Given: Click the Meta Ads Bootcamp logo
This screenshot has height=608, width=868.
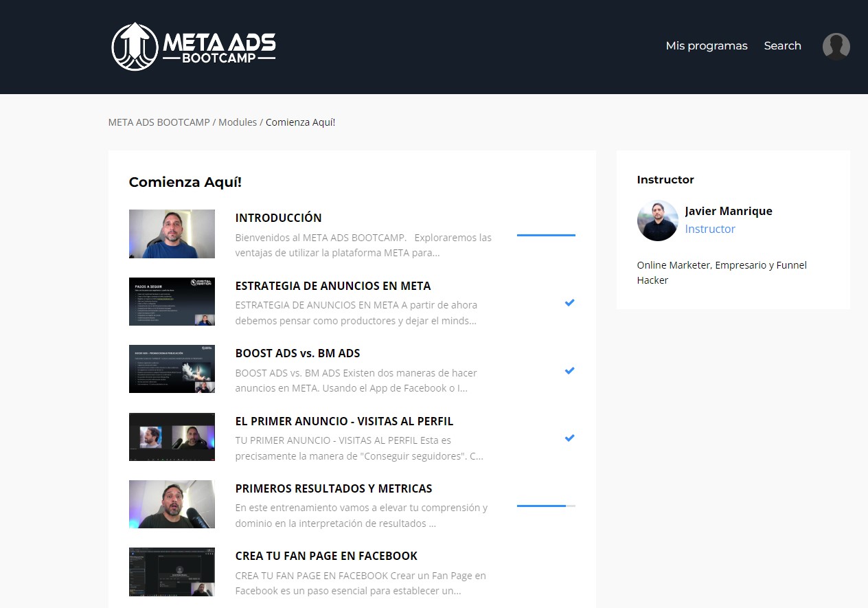Looking at the screenshot, I should (x=194, y=46).
